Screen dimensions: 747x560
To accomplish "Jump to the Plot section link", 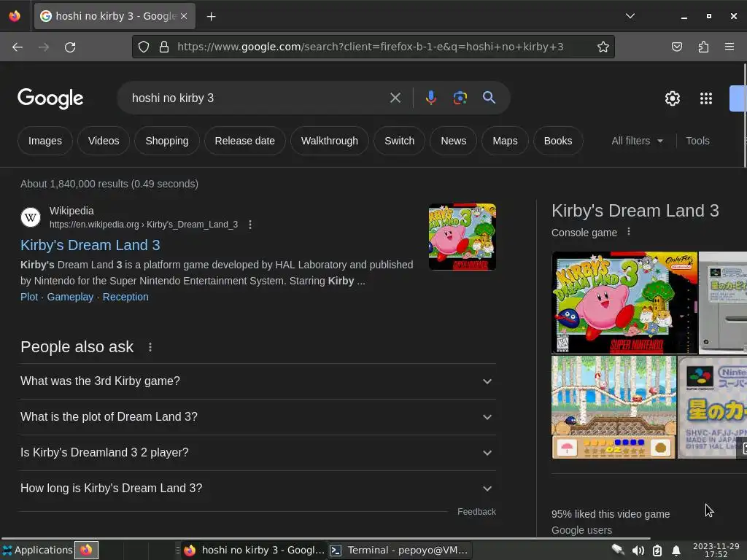I will point(29,297).
